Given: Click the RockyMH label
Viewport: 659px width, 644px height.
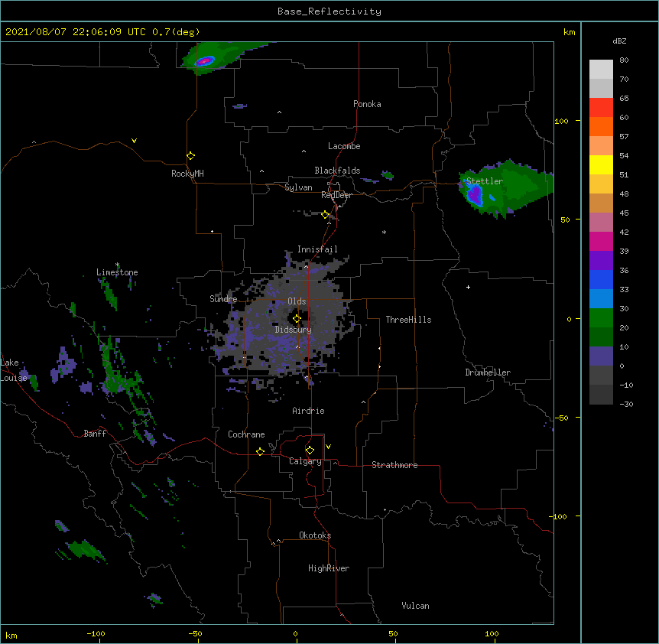Looking at the screenshot, I should click(x=187, y=174).
